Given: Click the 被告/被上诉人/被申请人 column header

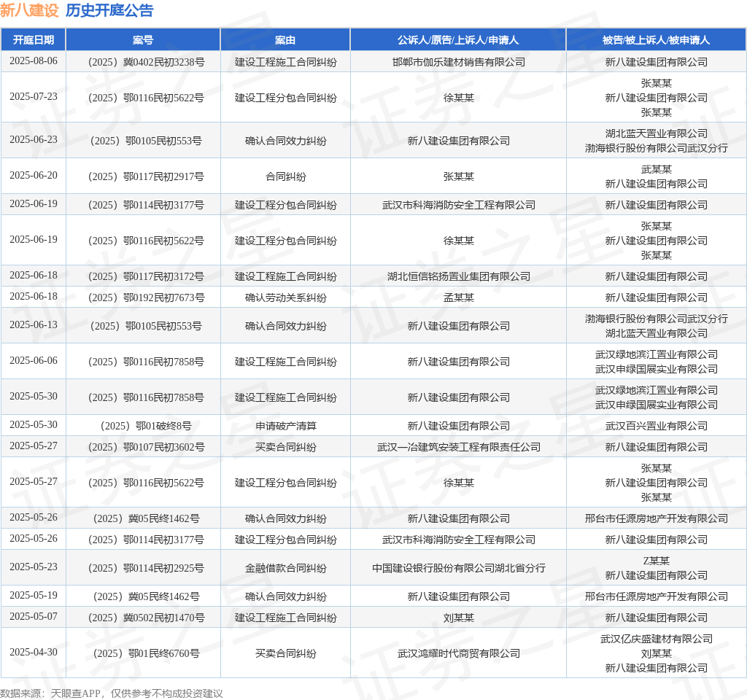Looking at the screenshot, I should click(x=656, y=40).
